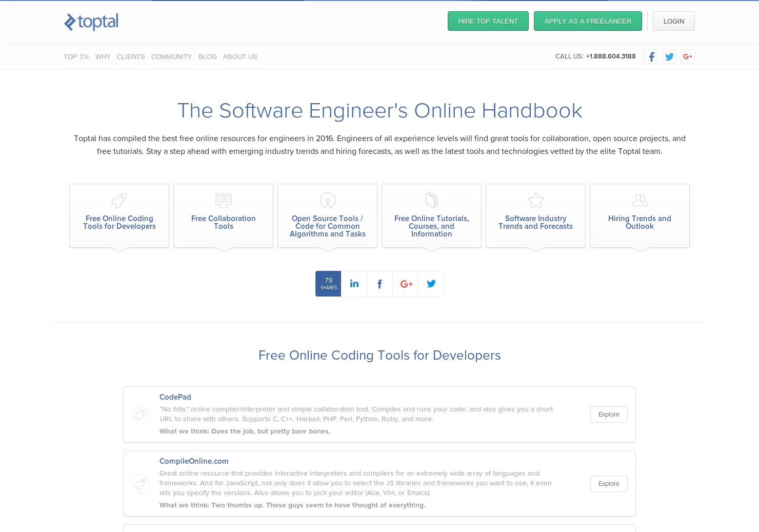Open the CodePad title link
759x532 pixels.
pyautogui.click(x=175, y=397)
